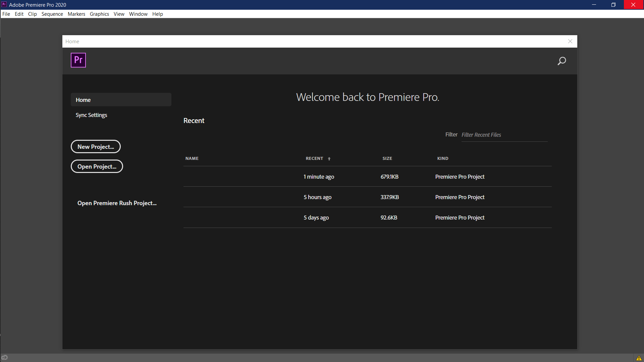Click the magnifying glass search icon
Viewport: 644px width, 362px height.
562,61
